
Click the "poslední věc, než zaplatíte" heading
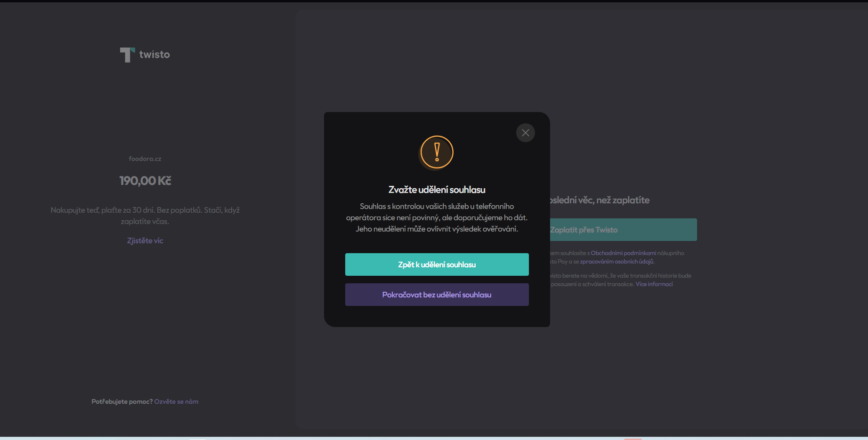point(600,200)
